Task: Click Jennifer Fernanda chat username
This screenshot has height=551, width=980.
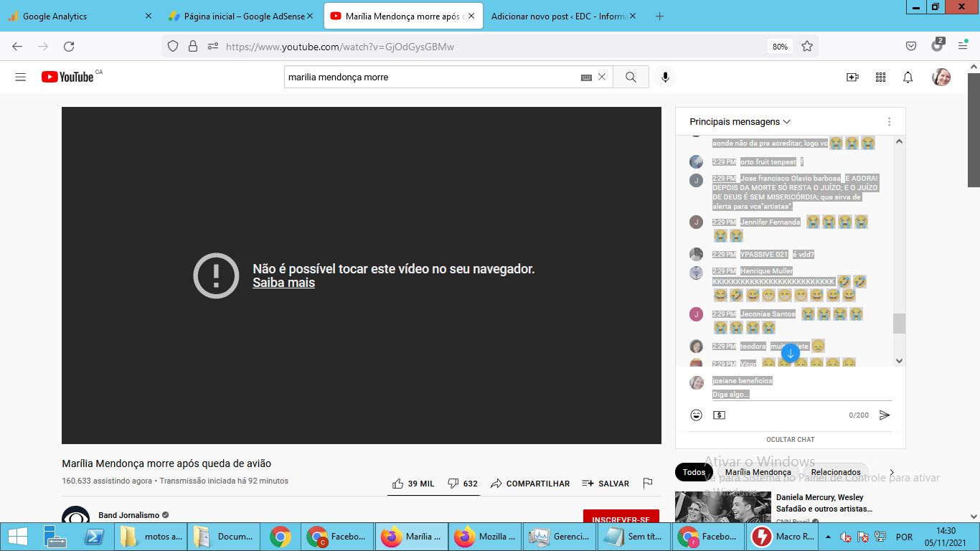Action: (x=771, y=222)
